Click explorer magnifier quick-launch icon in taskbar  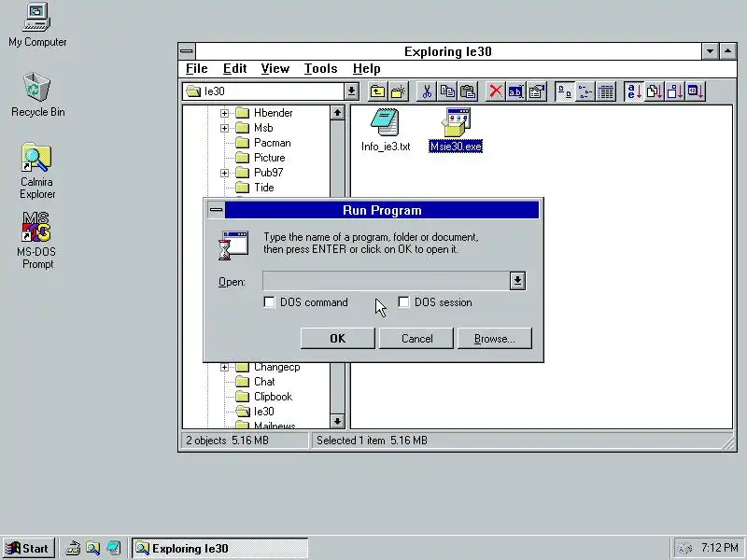tap(92, 548)
